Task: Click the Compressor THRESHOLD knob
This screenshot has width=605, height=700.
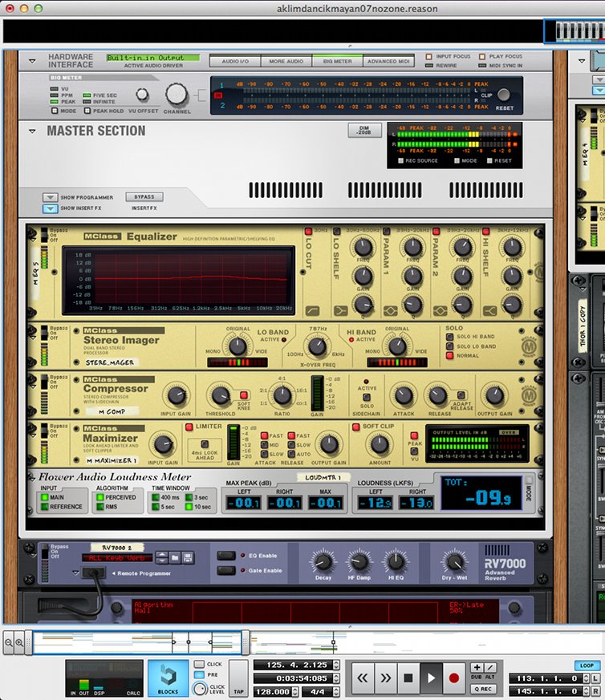Action: click(x=220, y=395)
